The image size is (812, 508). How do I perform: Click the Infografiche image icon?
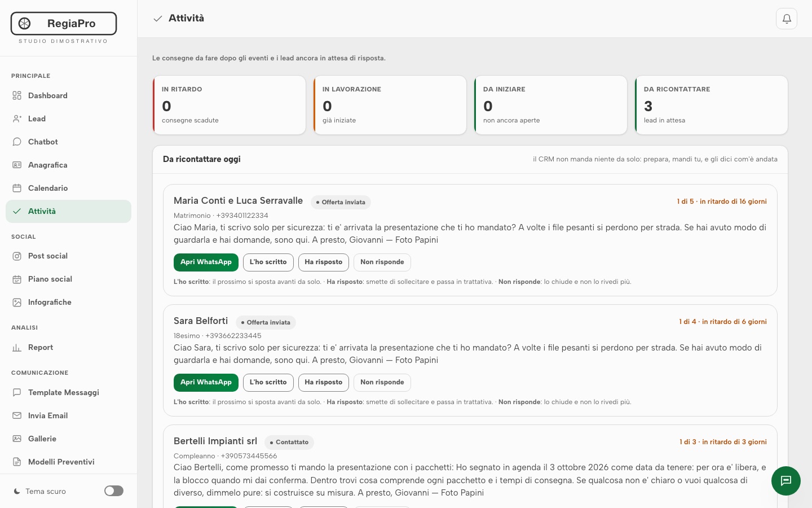[17, 302]
